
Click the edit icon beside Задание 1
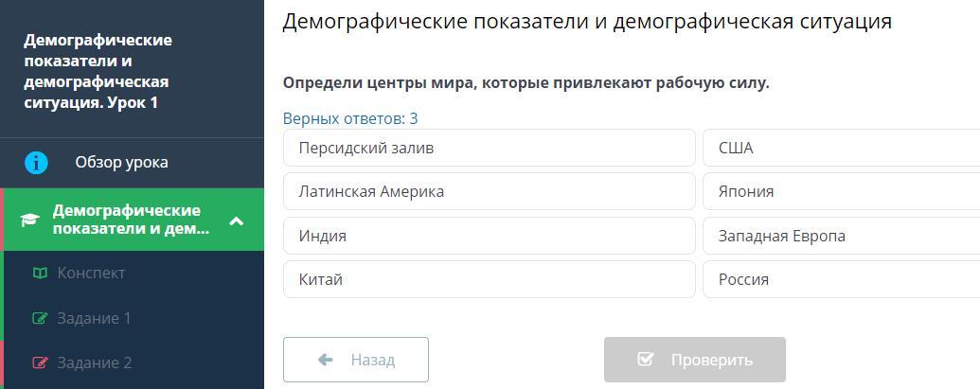click(x=40, y=318)
